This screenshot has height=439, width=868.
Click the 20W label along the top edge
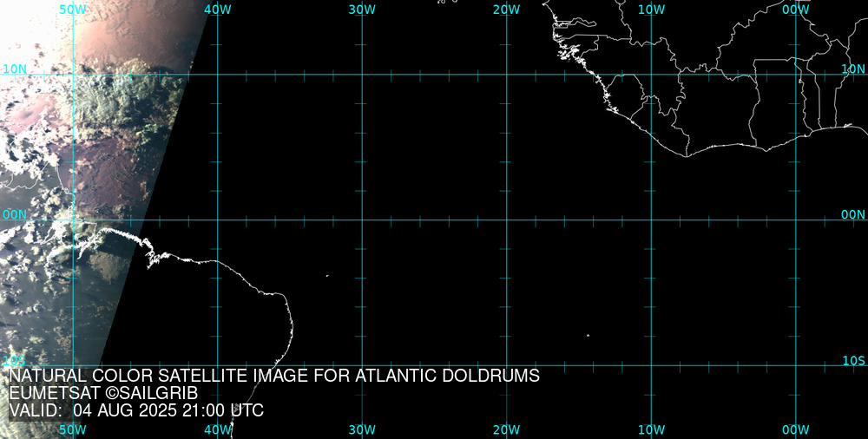[x=507, y=10]
